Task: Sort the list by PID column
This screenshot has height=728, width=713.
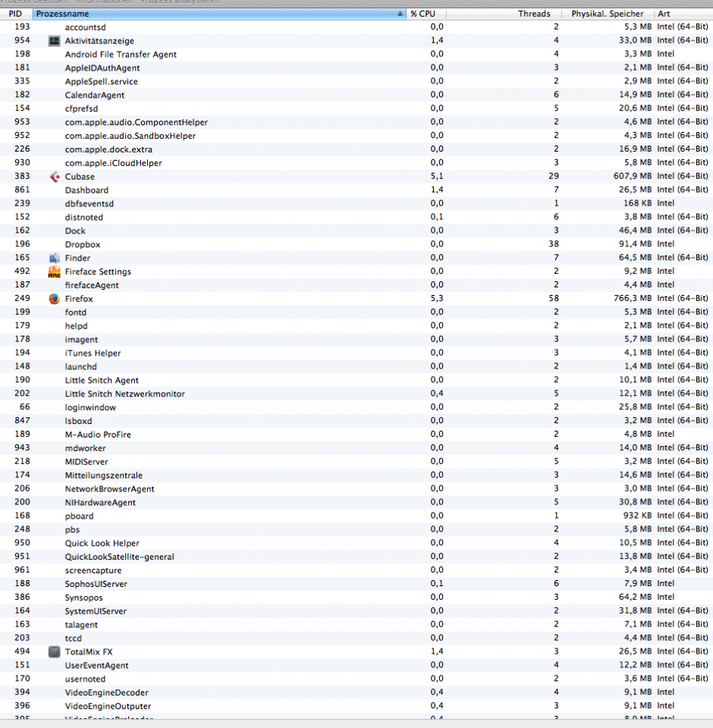Action: [15, 14]
